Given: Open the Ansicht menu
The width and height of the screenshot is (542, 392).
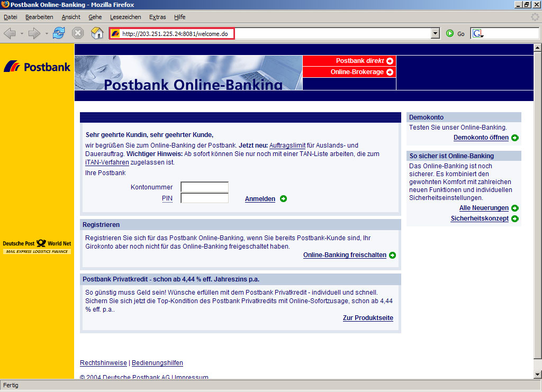Looking at the screenshot, I should tap(71, 17).
